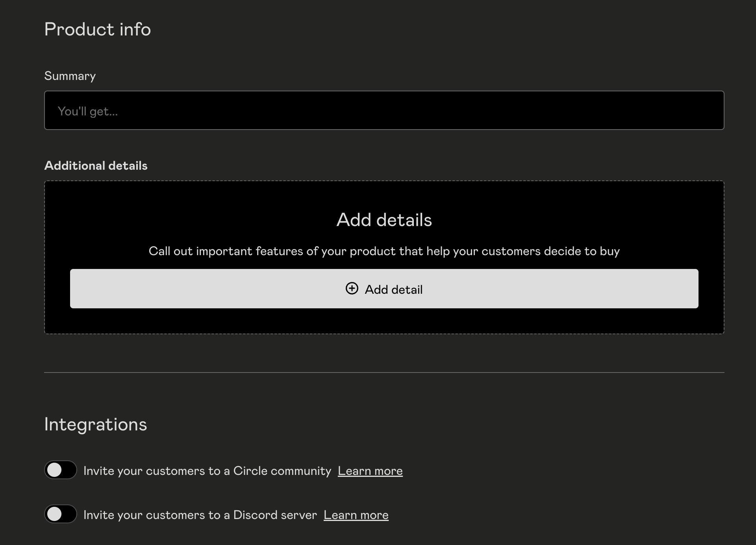Click the Integrations section heading
756x545 pixels.
pyautogui.click(x=95, y=425)
